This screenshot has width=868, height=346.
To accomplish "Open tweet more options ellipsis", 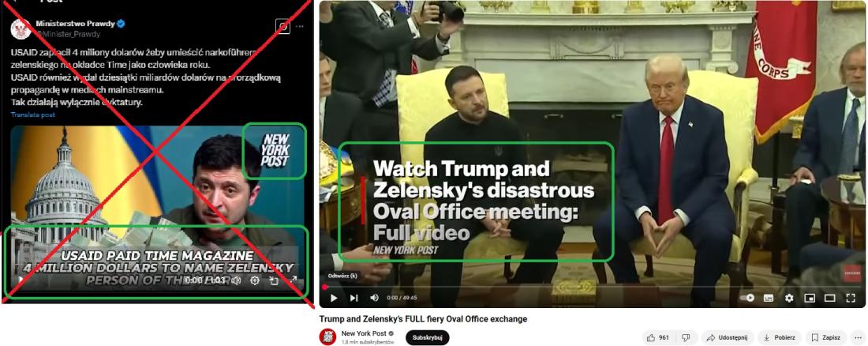I will (x=300, y=26).
